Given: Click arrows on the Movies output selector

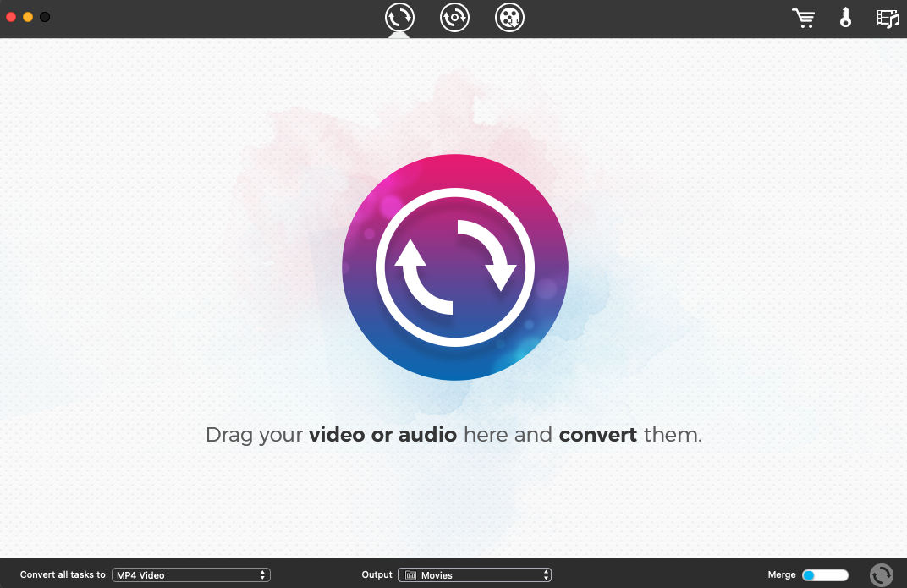Looking at the screenshot, I should click(x=546, y=575).
